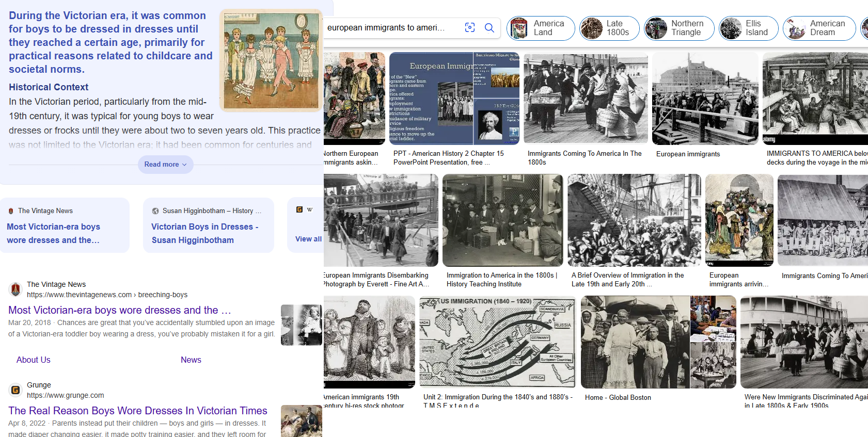Open the US Immigration 1840-1920 map image
Viewport: 868px width, 437px height.
point(498,342)
